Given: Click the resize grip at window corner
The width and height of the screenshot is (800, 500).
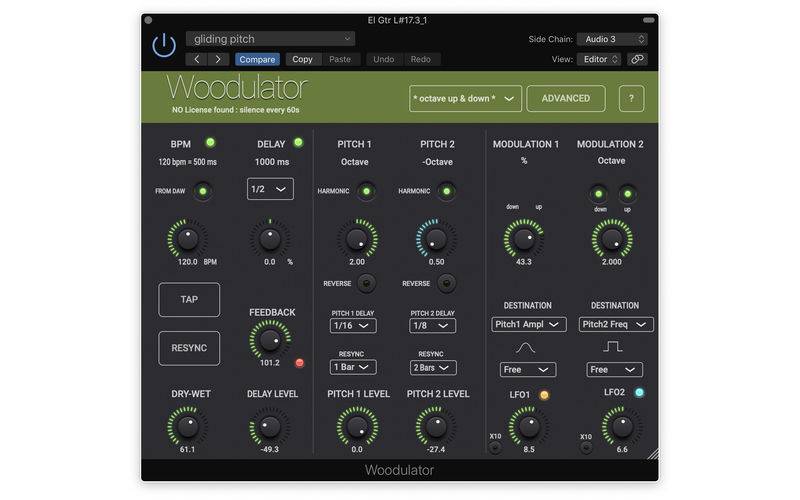Looking at the screenshot, I should pyautogui.click(x=653, y=454).
